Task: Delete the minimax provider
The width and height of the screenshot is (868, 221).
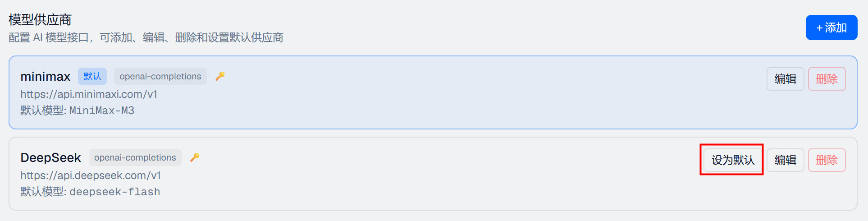Action: [827, 79]
